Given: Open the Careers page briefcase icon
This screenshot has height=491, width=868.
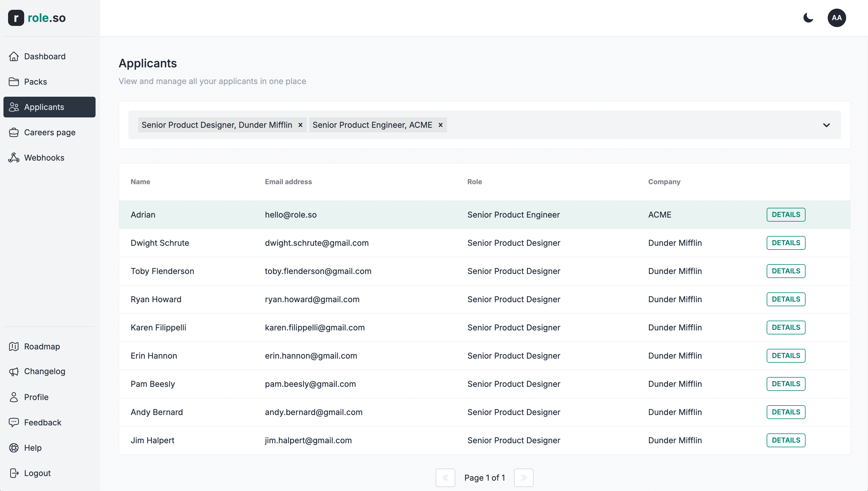Looking at the screenshot, I should click(14, 132).
